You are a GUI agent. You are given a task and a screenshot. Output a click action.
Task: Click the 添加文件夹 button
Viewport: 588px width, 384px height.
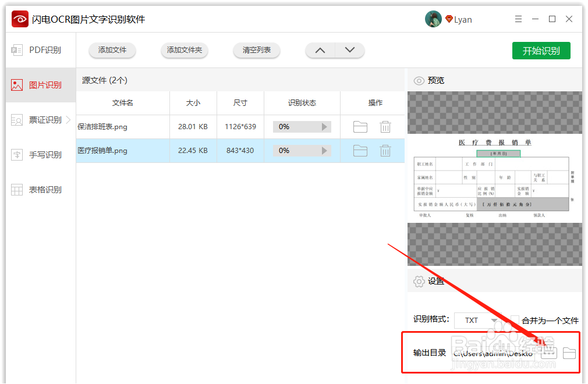[184, 50]
